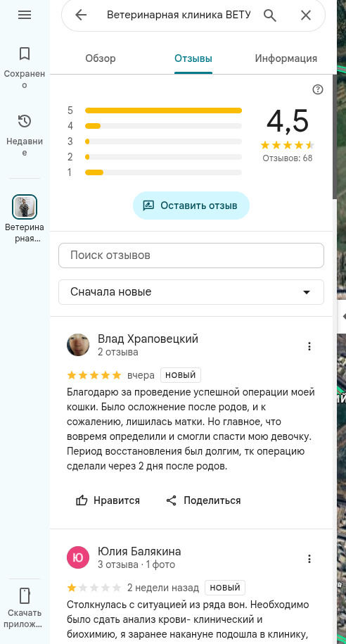Filter reviews by the 5-star rating bar
This screenshot has width=346, height=644.
coord(163,110)
